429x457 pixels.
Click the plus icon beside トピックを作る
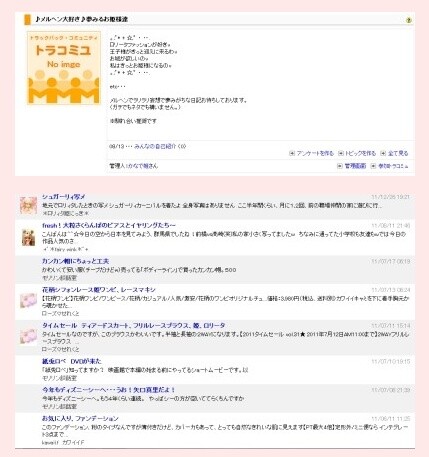pyautogui.click(x=341, y=153)
